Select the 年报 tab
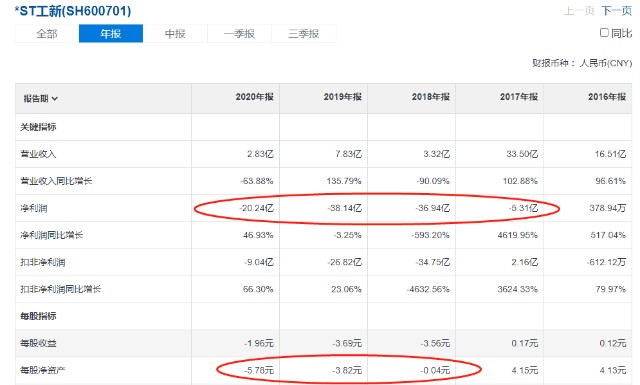640x385 pixels. point(111,33)
